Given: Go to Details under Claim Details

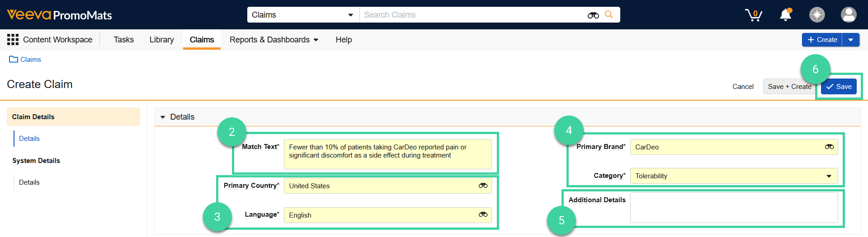Looking at the screenshot, I should coord(29,139).
